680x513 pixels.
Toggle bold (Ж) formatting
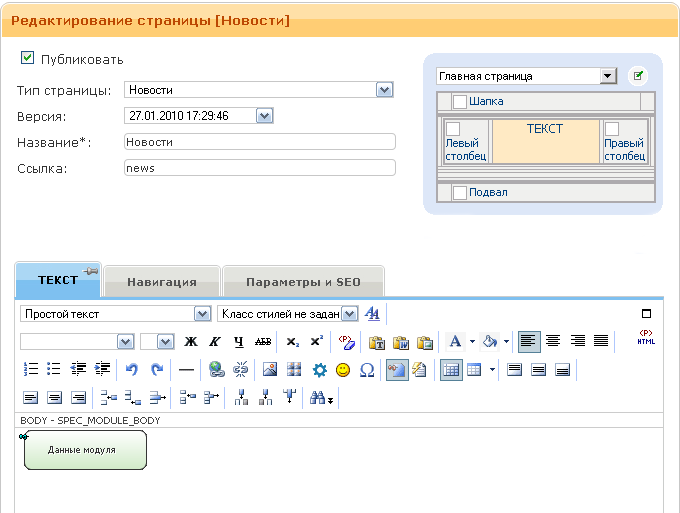[191, 341]
